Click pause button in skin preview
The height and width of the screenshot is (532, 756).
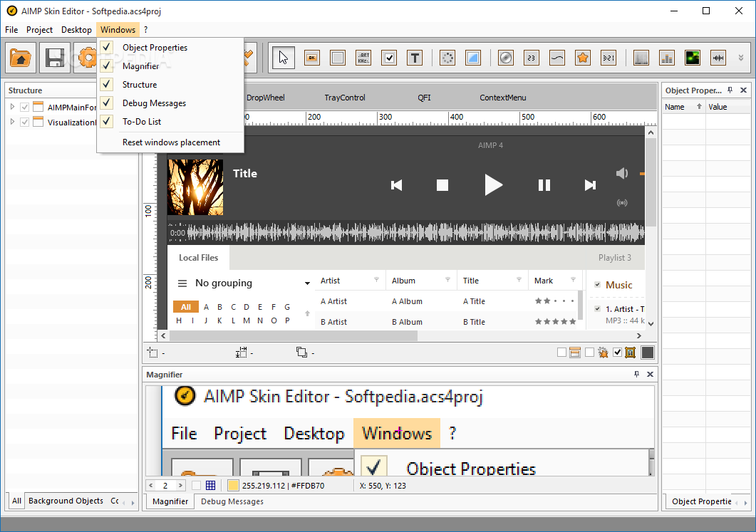pos(544,185)
